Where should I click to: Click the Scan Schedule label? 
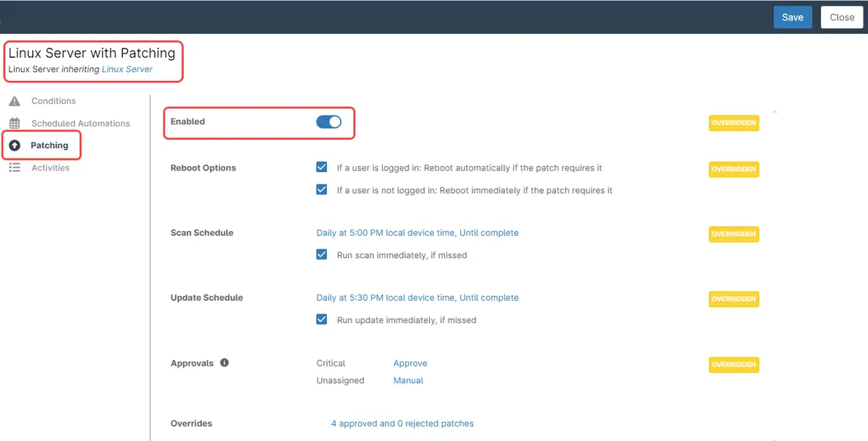202,233
